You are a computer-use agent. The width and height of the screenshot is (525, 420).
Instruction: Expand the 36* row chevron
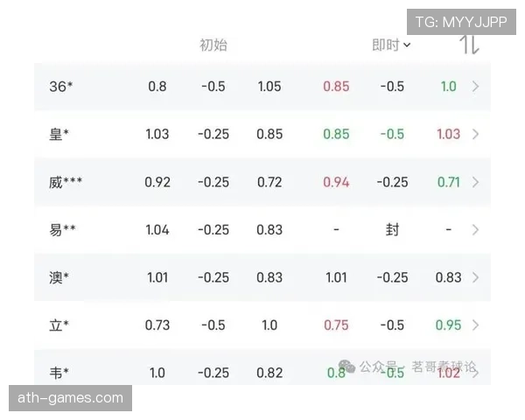[475, 87]
